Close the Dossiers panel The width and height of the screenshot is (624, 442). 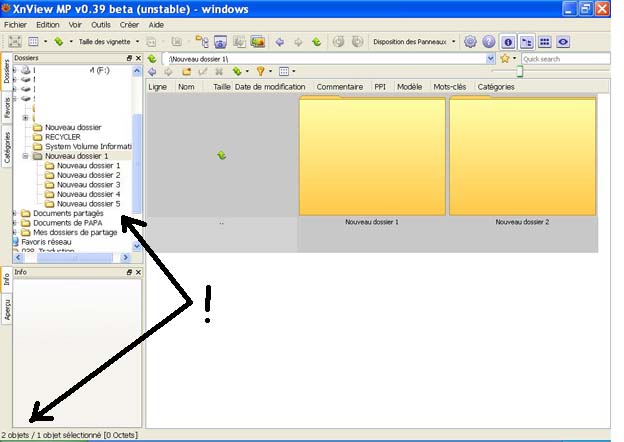(138, 58)
